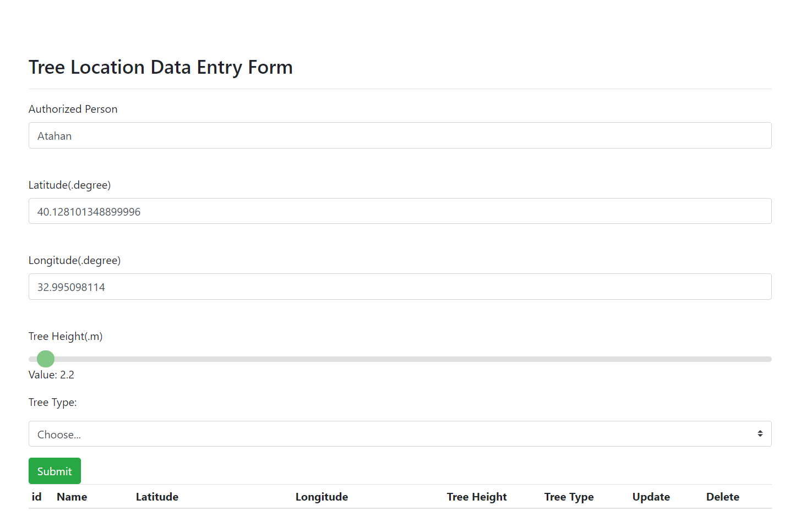Click the Name column header

pyautogui.click(x=72, y=497)
